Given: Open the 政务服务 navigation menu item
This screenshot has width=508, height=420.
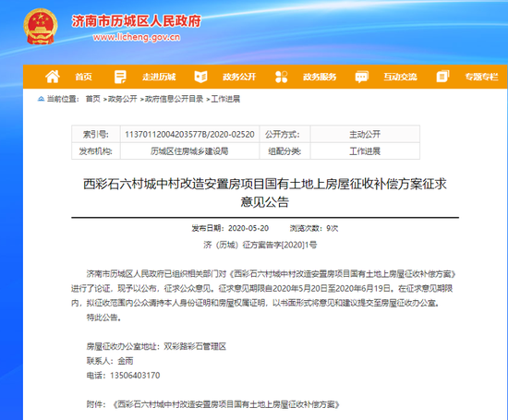Looking at the screenshot, I should pos(320,77).
